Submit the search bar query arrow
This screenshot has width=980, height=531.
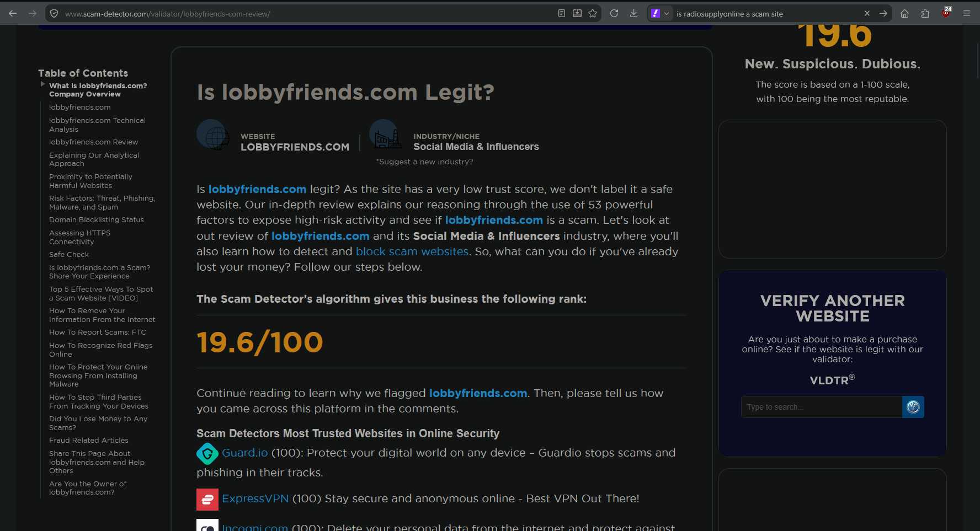pyautogui.click(x=883, y=13)
